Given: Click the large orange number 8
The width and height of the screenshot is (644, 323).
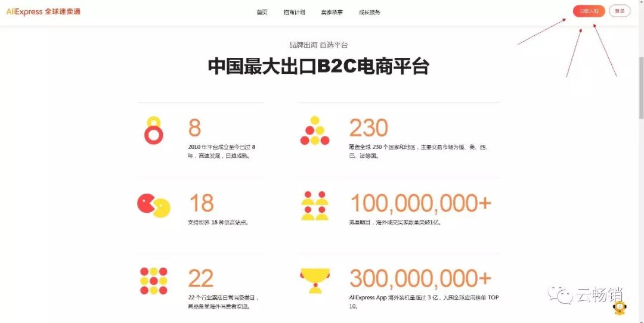Looking at the screenshot, I should click(194, 128).
